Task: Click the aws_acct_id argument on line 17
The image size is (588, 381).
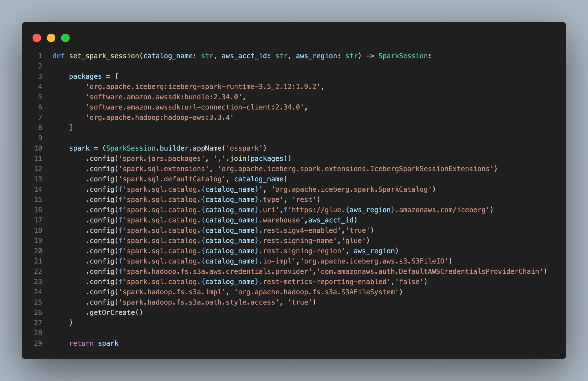Action: click(x=331, y=220)
